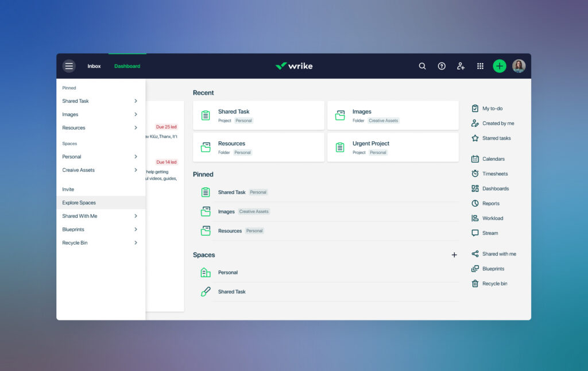The height and width of the screenshot is (371, 588).
Task: Open Stream link in right panel
Action: (x=490, y=233)
